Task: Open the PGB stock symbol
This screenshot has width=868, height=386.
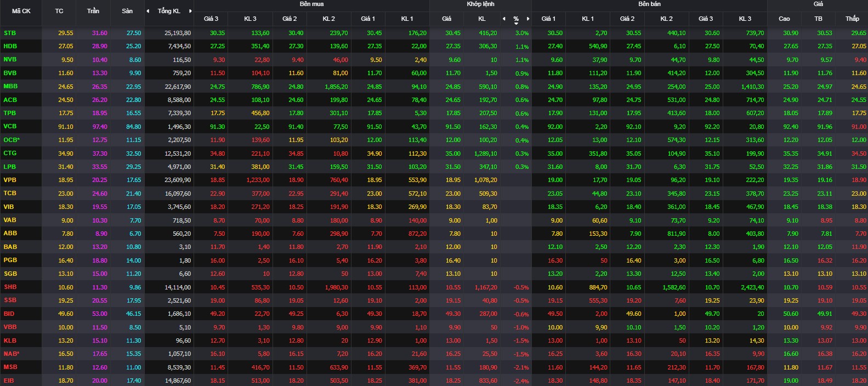Action: [x=10, y=260]
